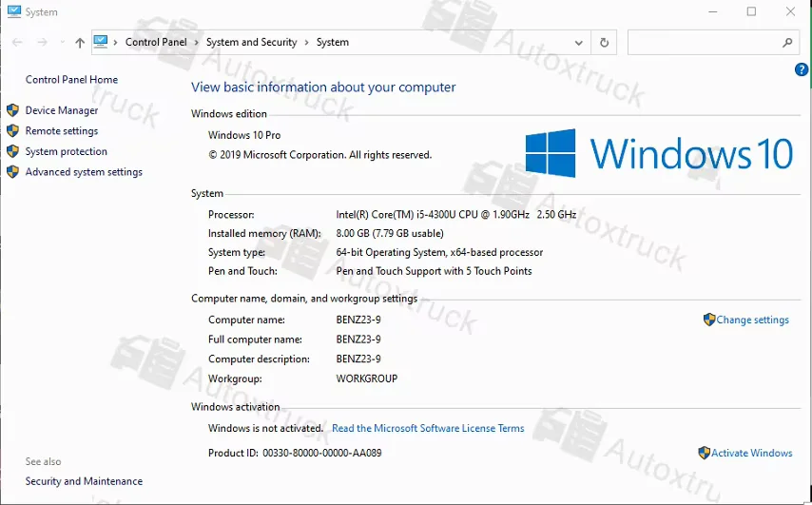Viewport: 812px width, 505px height.
Task: Click the Windows 10 logo
Action: coord(659,153)
